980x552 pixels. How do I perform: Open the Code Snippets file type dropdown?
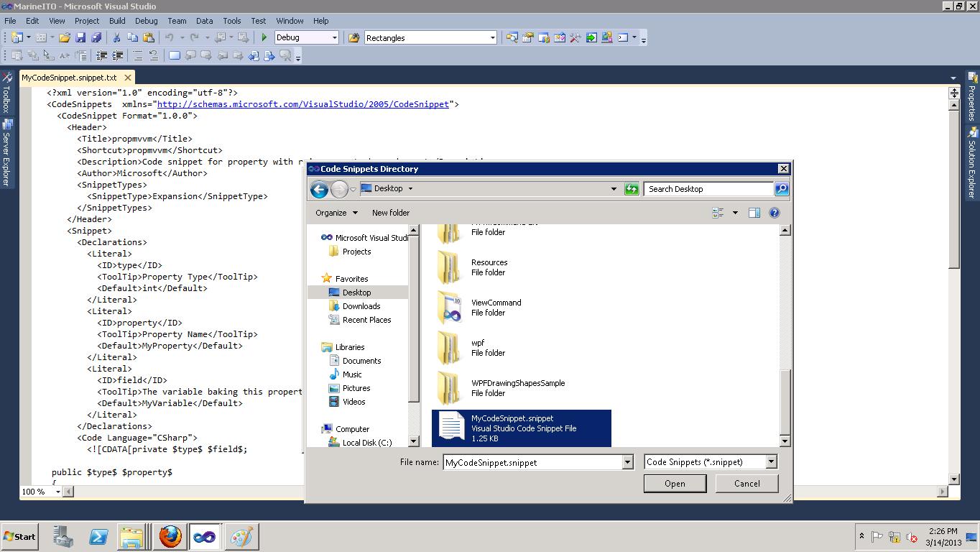(x=771, y=462)
